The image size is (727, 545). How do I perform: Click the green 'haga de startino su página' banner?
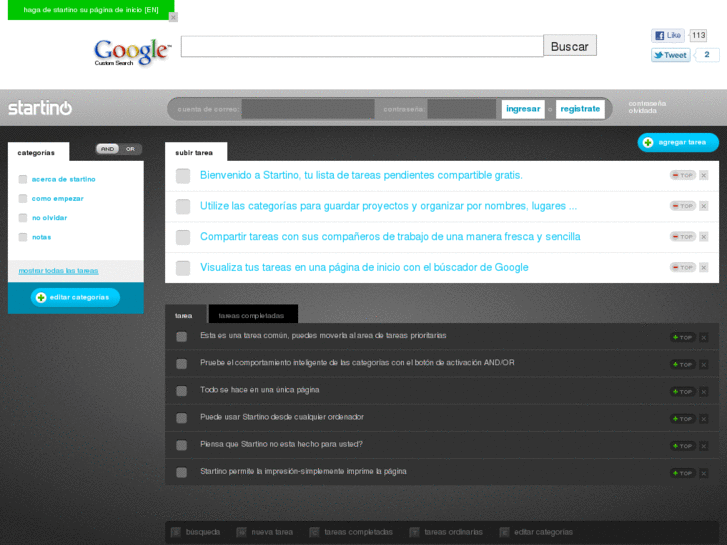tap(91, 10)
